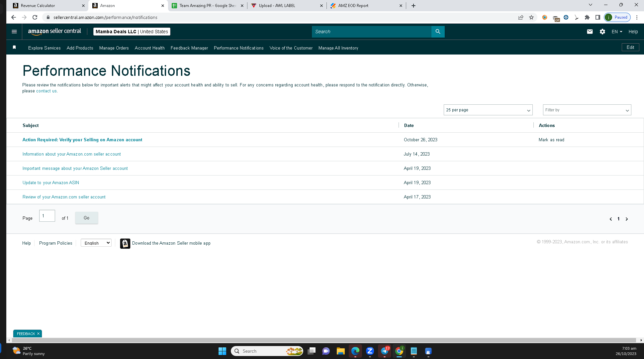This screenshot has height=359, width=644.
Task: Switch to the AMZ EOD Report tab
Action: (x=366, y=6)
